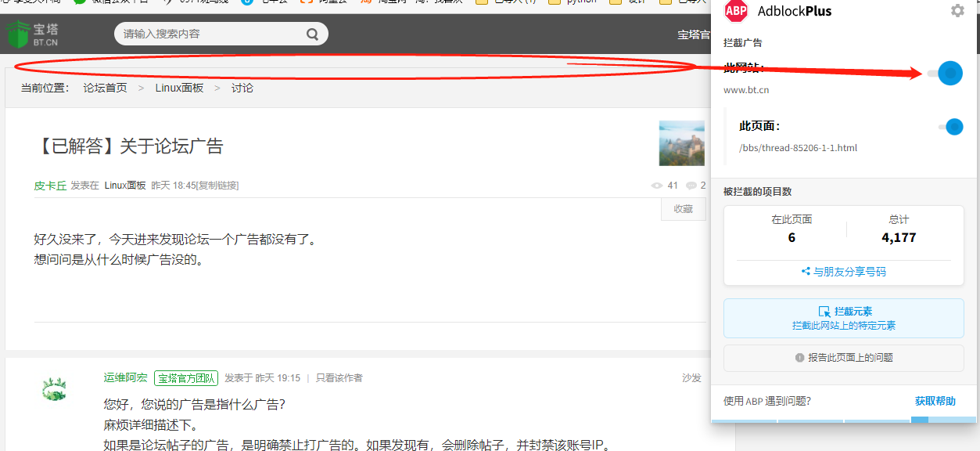Select the post title 【已解答】关于论坛广告

[x=129, y=146]
